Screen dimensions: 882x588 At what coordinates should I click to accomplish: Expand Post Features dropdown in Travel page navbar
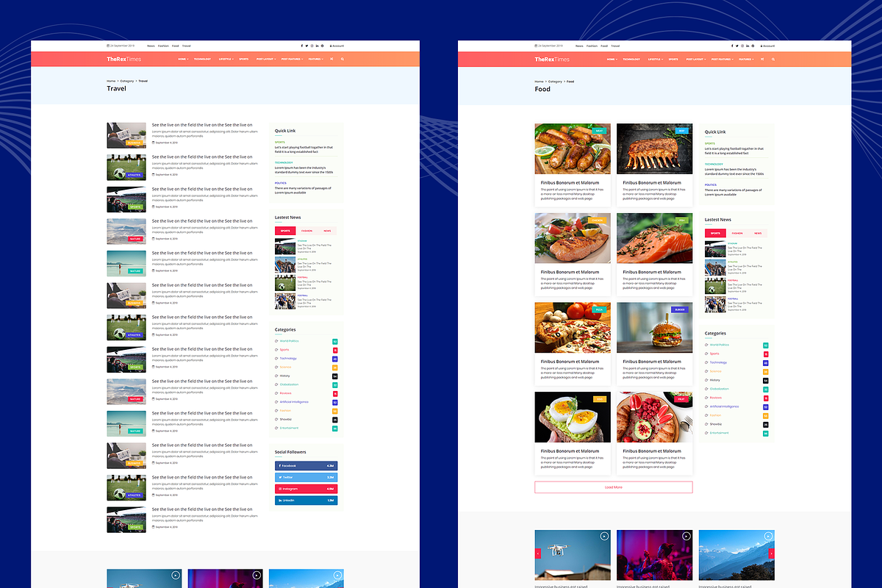[x=293, y=59]
